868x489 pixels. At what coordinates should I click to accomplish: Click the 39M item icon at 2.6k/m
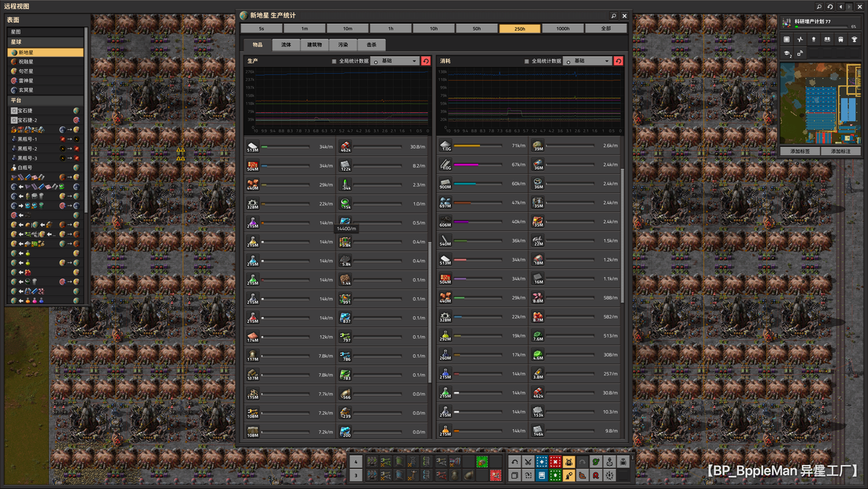pos(537,146)
